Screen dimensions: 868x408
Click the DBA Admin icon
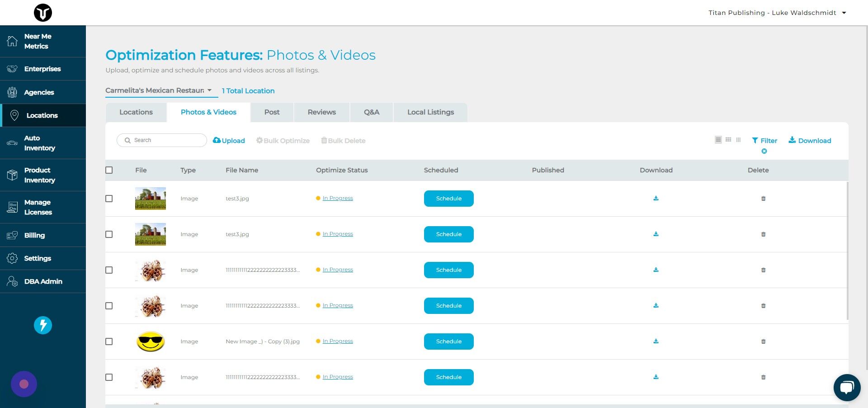(x=13, y=281)
